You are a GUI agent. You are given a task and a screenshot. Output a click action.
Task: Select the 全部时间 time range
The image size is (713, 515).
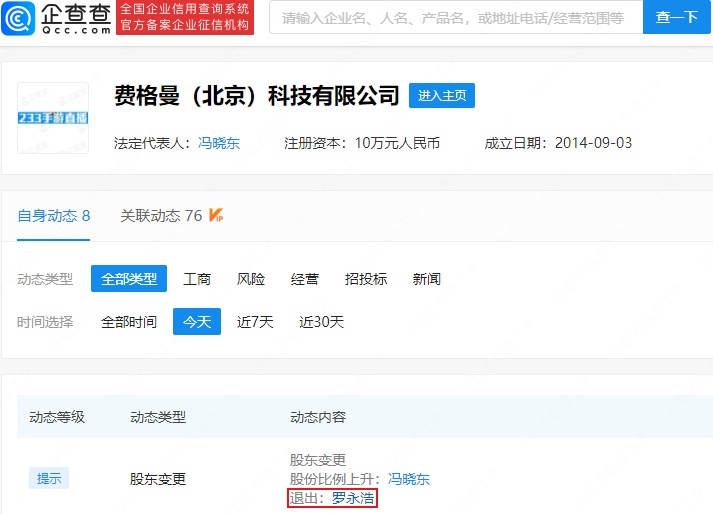click(x=129, y=322)
